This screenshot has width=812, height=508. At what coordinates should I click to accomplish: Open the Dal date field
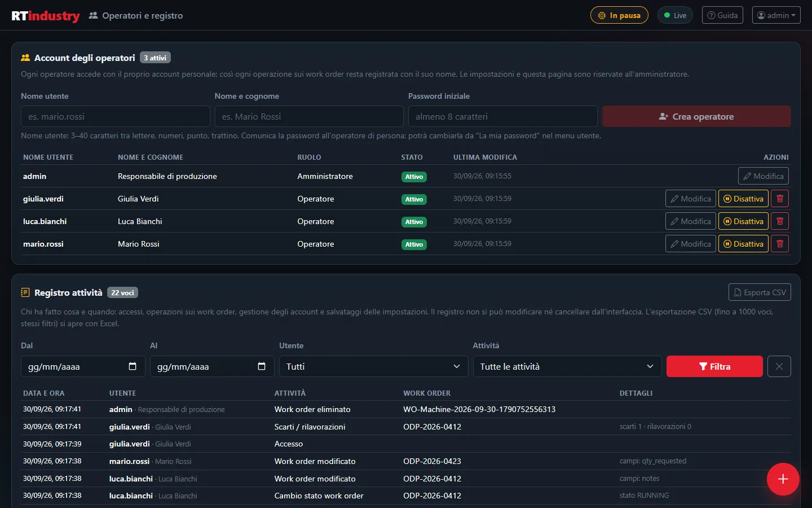tap(83, 366)
